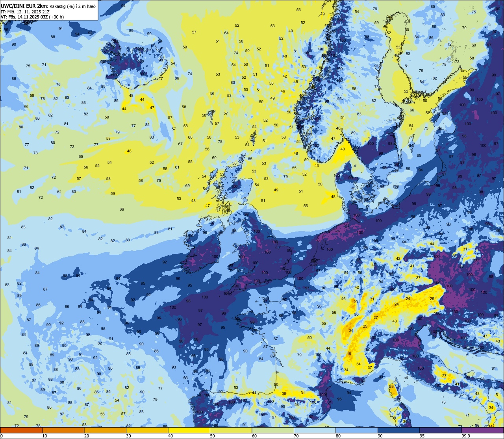Click the dark orange 0–10 legend swatch
The width and height of the screenshot is (504, 439).
pyautogui.click(x=21, y=430)
